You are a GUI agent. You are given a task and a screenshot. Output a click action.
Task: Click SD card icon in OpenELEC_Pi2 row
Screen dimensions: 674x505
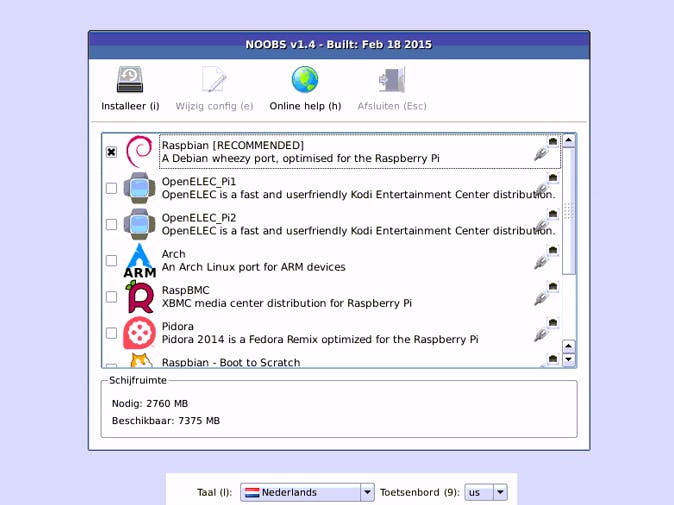point(553,213)
